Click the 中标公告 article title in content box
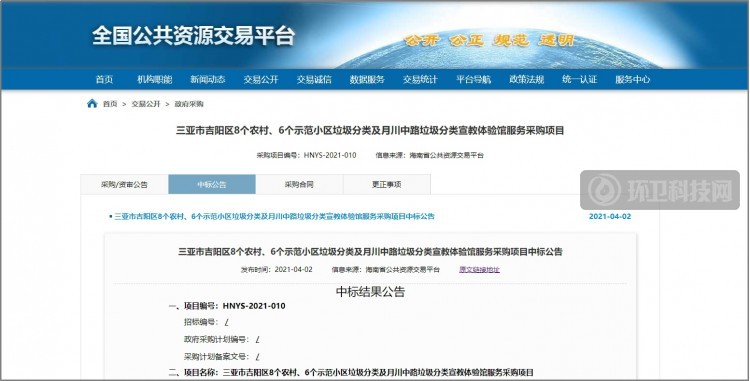Viewport: 750px width, 381px height. 370,252
